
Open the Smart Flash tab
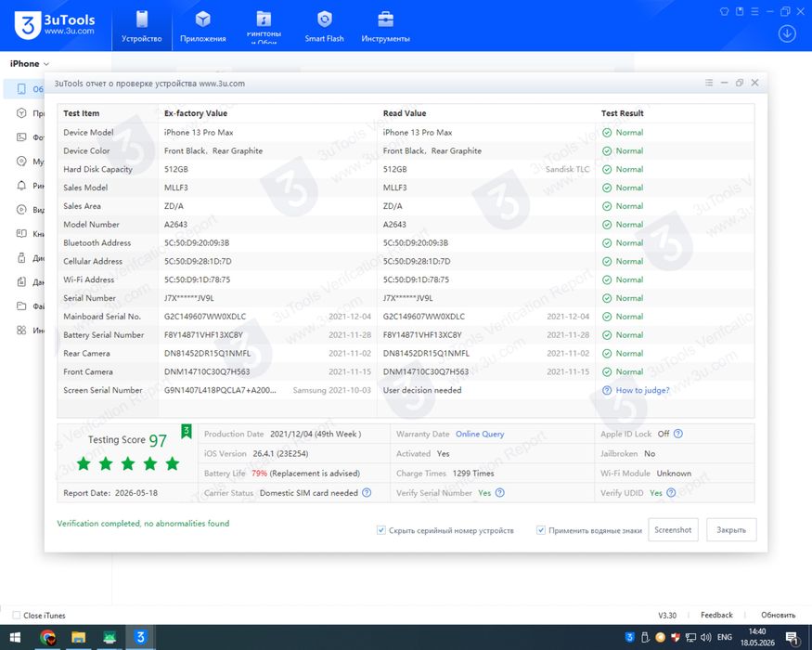pos(324,26)
